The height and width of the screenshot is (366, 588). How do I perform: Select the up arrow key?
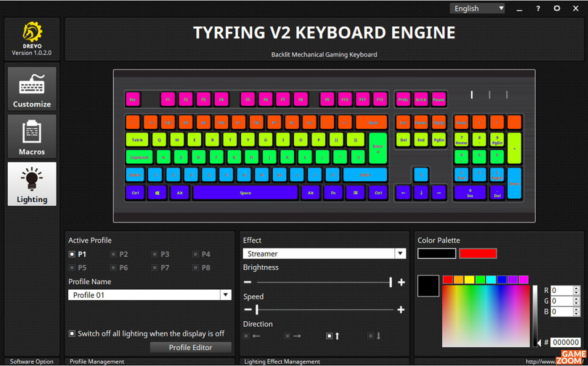(x=421, y=175)
